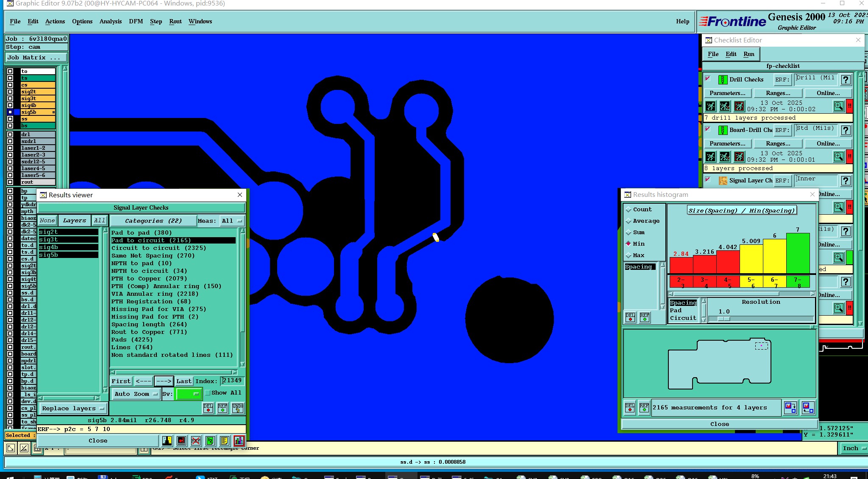This screenshot has width=868, height=479.
Task: Open the DFM menu
Action: click(x=136, y=22)
